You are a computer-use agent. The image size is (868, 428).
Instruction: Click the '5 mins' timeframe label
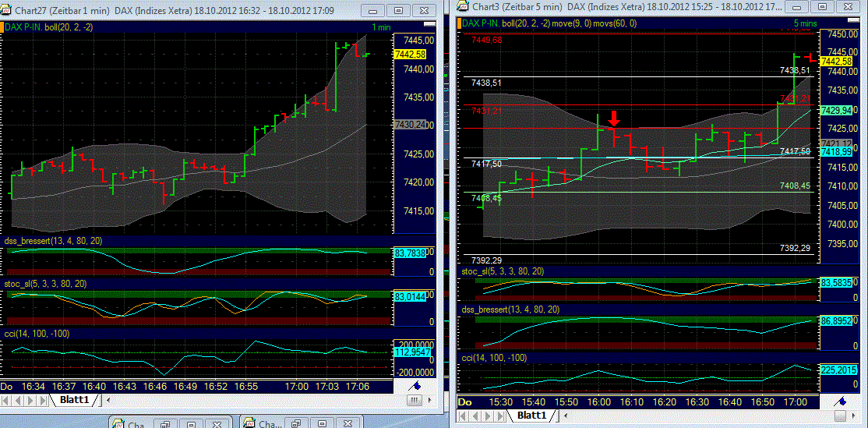click(805, 24)
